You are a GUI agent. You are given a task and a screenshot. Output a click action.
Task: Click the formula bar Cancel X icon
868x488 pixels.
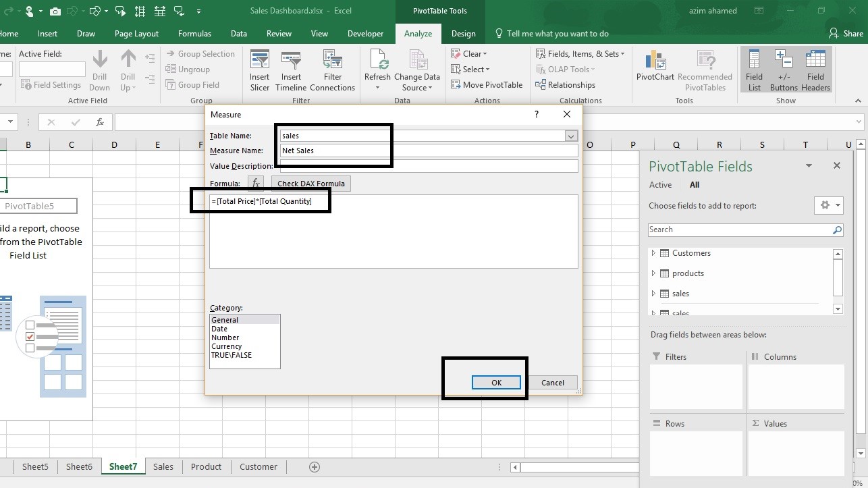point(51,122)
